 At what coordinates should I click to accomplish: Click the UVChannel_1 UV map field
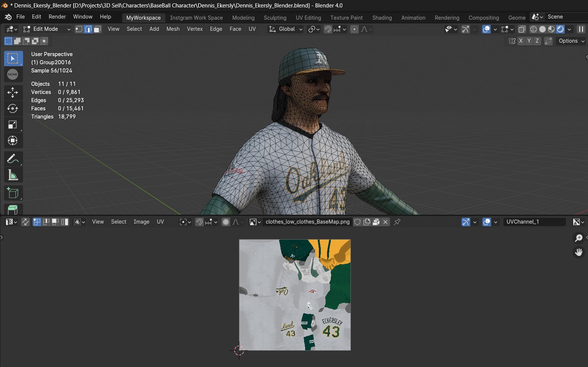coord(534,222)
